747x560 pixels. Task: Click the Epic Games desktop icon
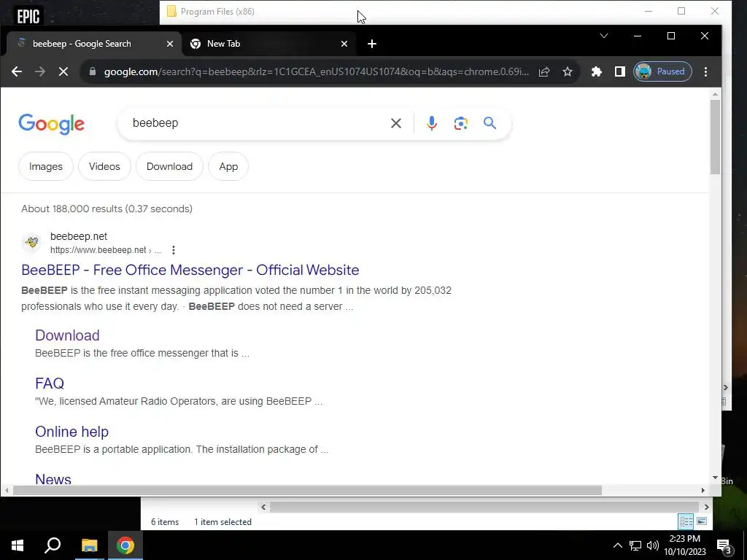28,16
